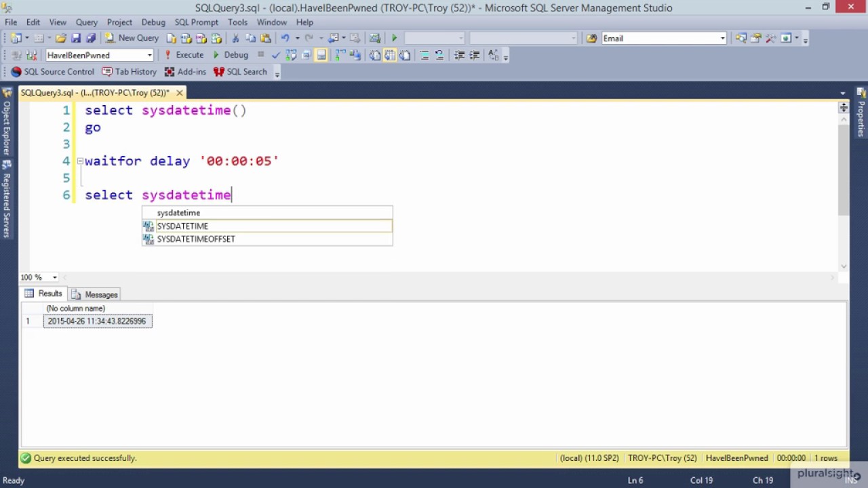Close the SQLQuery3.sql tab

coord(180,93)
